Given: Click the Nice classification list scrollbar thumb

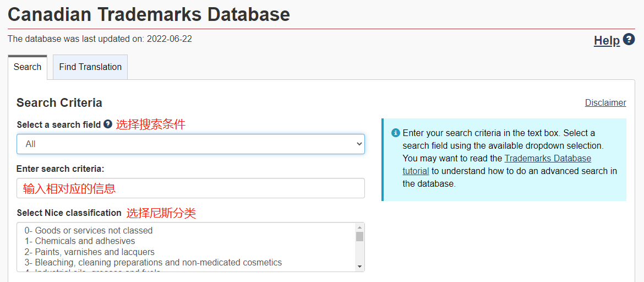Looking at the screenshot, I should pos(360,236).
